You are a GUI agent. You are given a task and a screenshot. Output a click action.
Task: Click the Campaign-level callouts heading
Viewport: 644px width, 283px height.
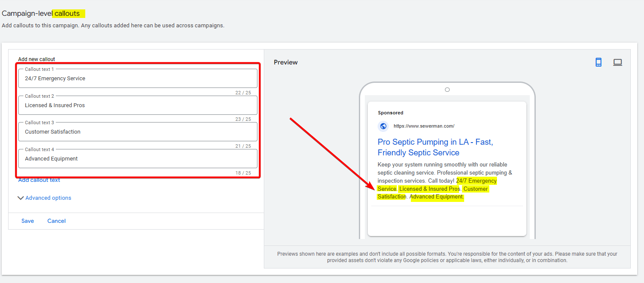point(41,14)
